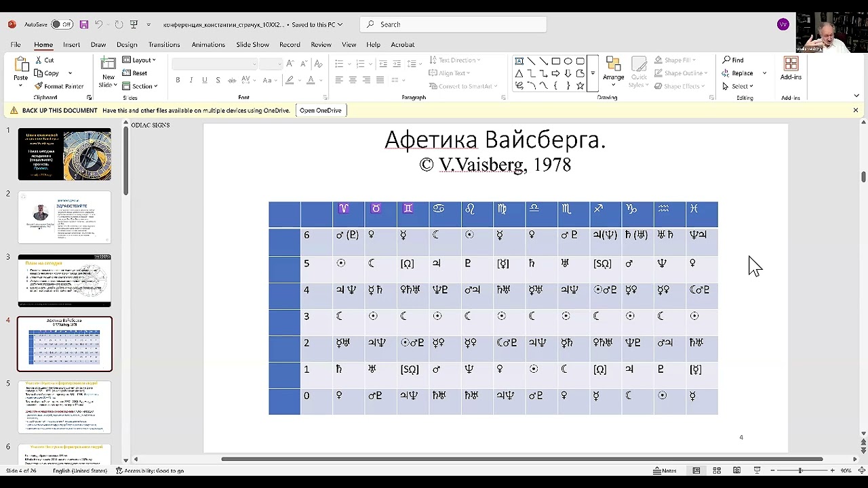The image size is (868, 488).
Task: Toggle AutoSave switch
Action: click(x=62, y=24)
